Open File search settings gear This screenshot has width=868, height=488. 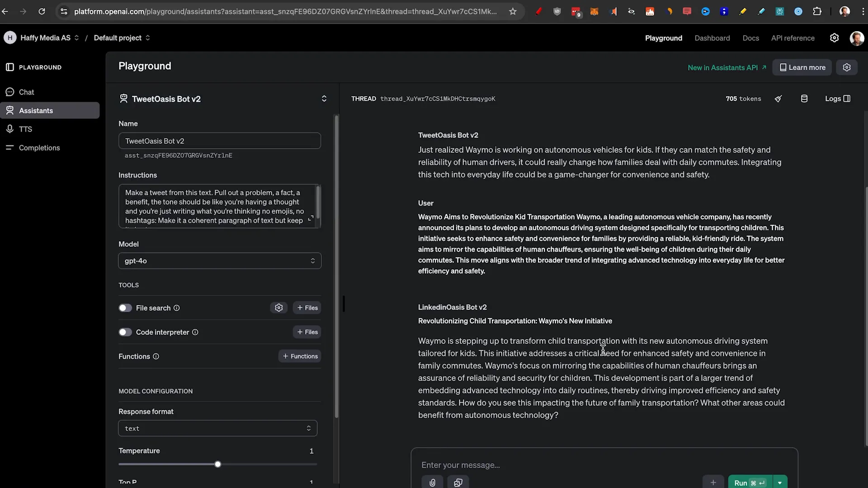point(279,308)
